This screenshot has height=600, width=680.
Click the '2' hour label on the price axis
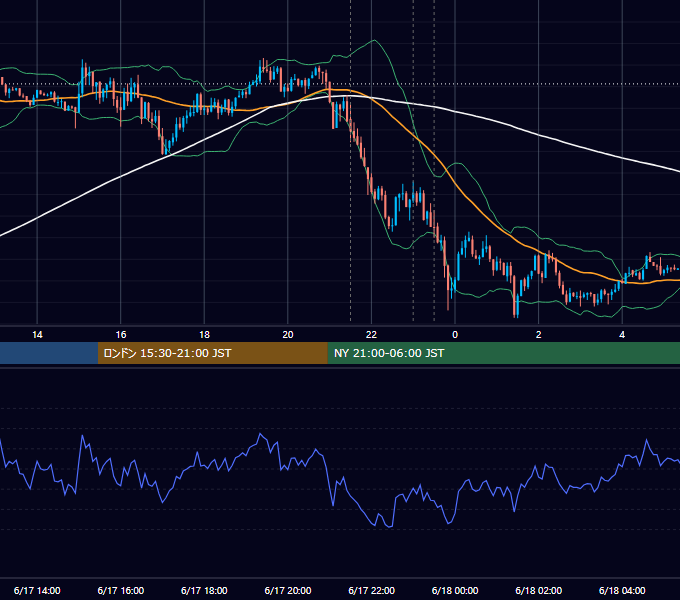tap(539, 335)
